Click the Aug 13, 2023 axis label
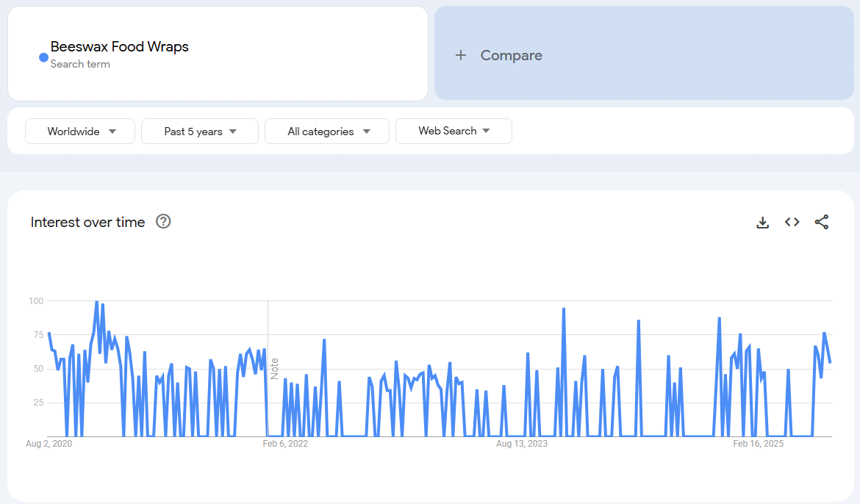This screenshot has height=504, width=860. click(x=521, y=444)
